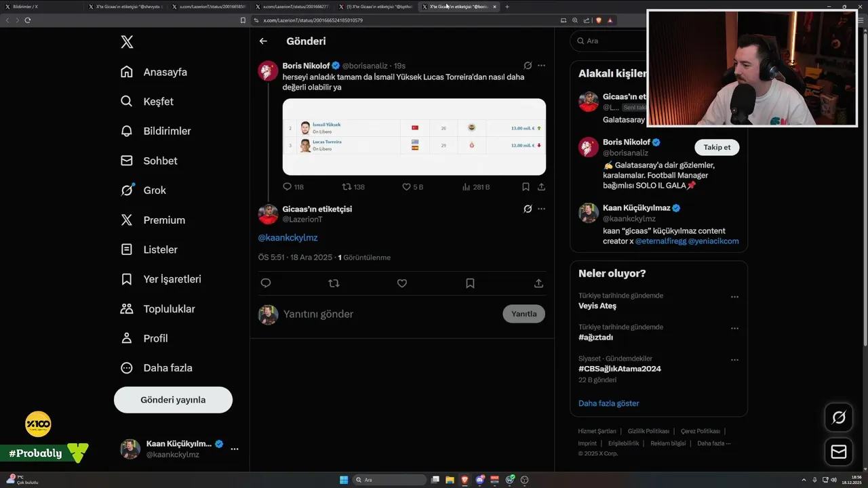Click Grok icon on Gicaas'ın etiketçisi post

pos(528,209)
